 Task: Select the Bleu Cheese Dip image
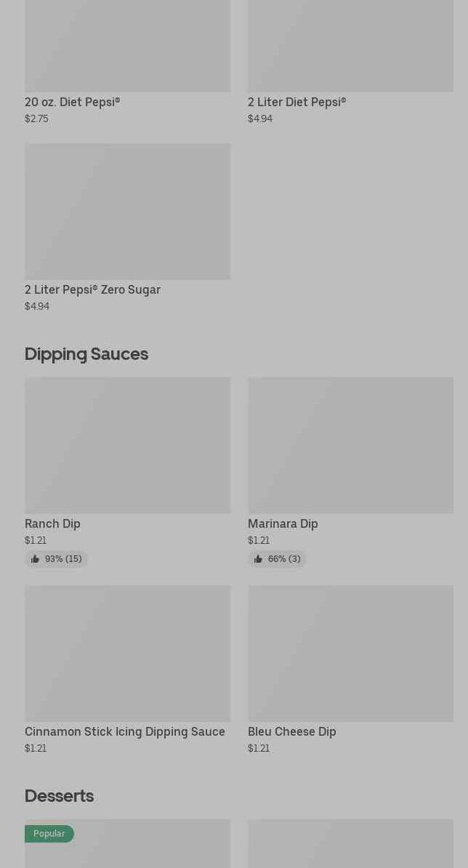(350, 653)
